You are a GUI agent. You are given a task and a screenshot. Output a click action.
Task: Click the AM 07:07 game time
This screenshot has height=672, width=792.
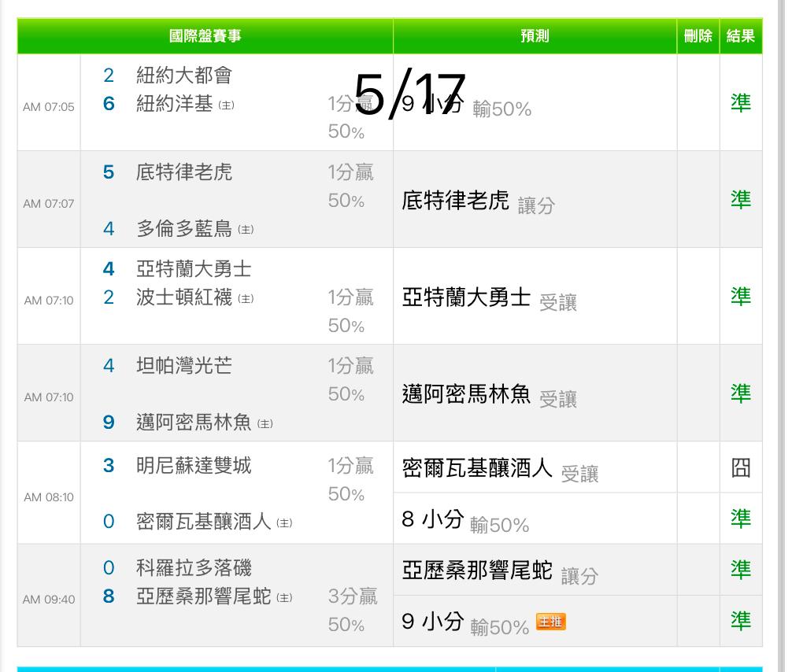click(49, 204)
